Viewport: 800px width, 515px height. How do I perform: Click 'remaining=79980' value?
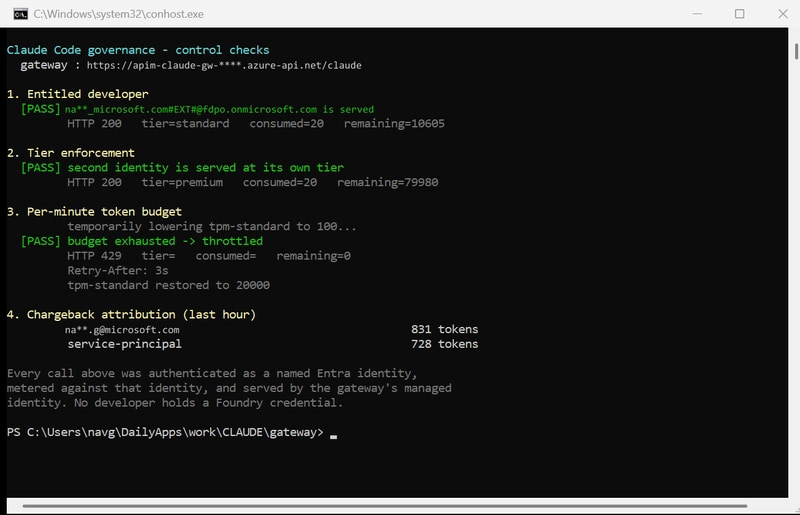[x=387, y=182]
